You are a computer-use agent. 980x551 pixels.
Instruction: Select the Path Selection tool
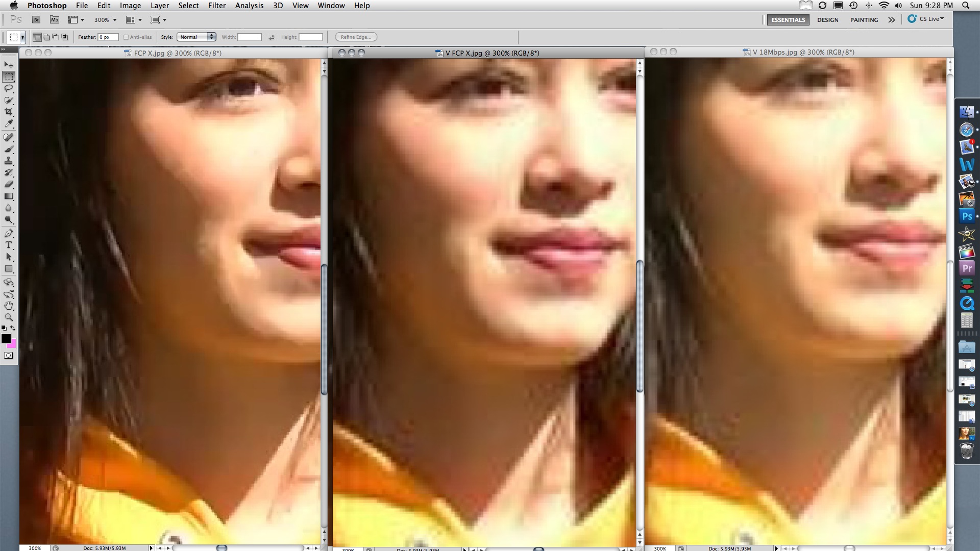point(9,257)
